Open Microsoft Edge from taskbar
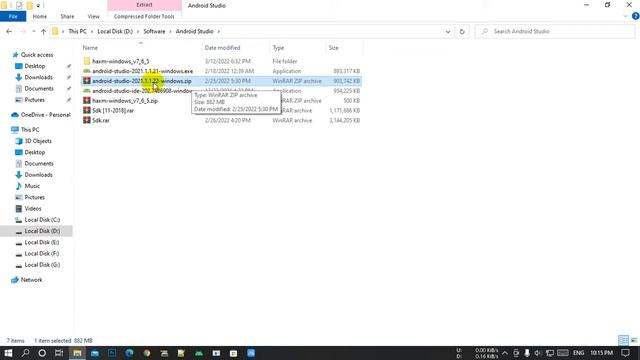Viewport: 640px width, 360px height. (x=129, y=353)
